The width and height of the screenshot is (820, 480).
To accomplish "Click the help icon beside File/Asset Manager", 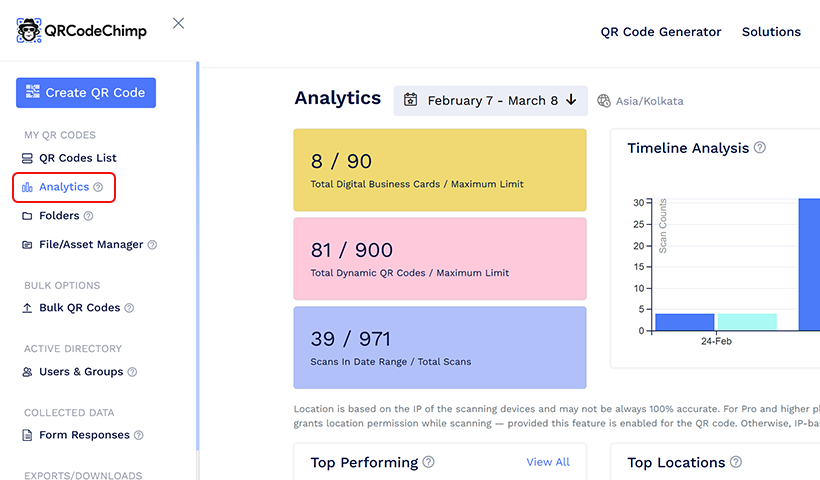I will coord(152,245).
